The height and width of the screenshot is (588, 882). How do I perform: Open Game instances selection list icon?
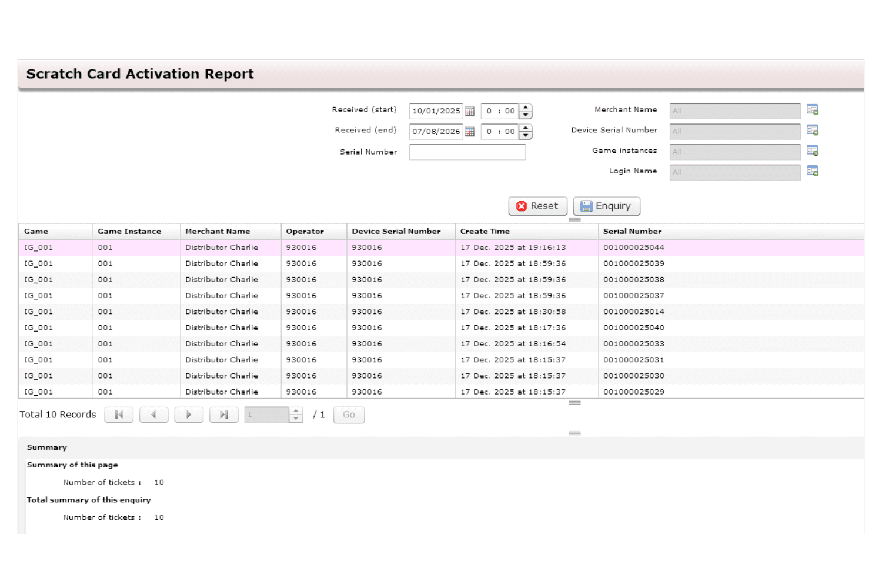point(813,151)
